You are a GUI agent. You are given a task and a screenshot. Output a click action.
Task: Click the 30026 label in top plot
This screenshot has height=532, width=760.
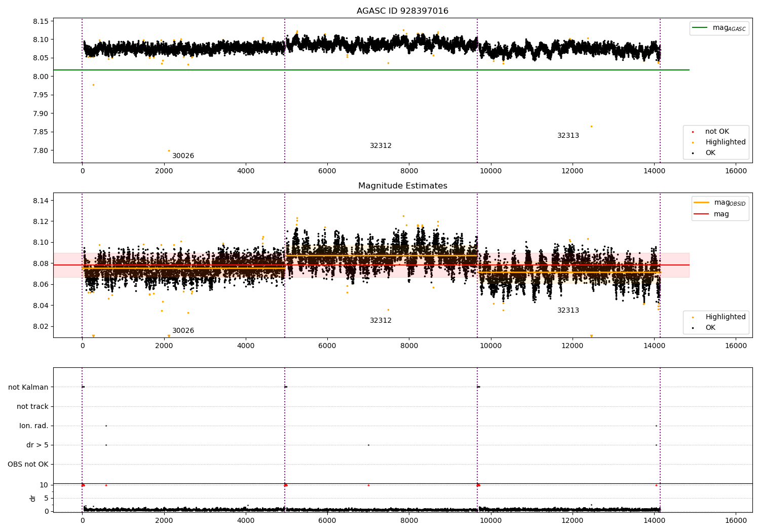coord(183,156)
